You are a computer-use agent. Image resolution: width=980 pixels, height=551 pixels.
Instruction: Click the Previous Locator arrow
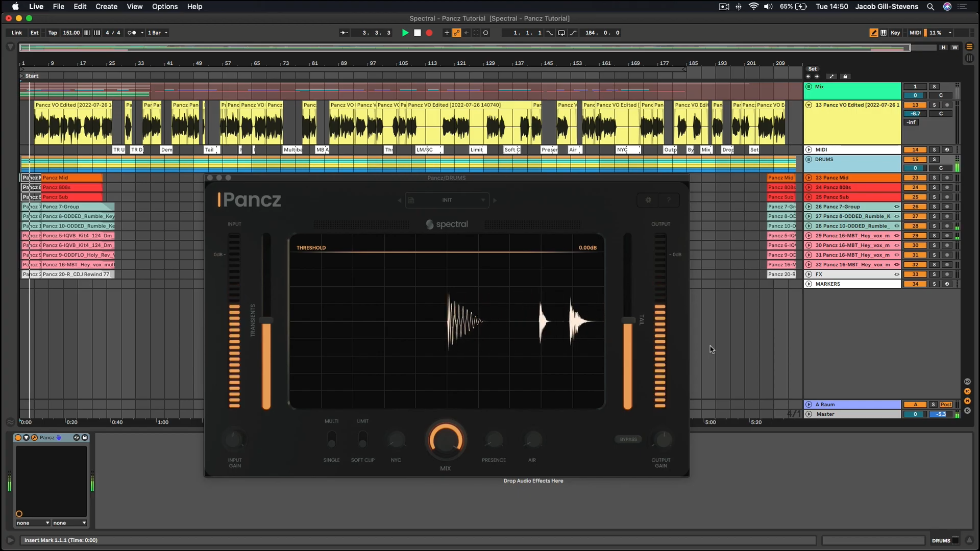coord(808,77)
